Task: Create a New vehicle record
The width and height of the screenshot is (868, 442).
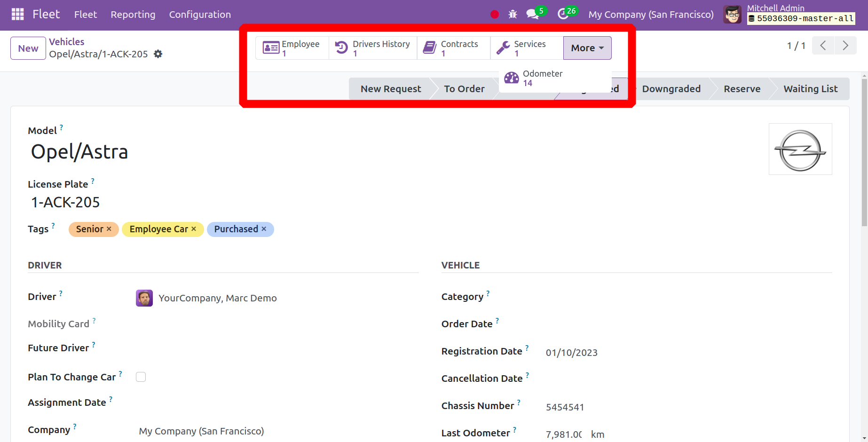Action: pos(28,48)
